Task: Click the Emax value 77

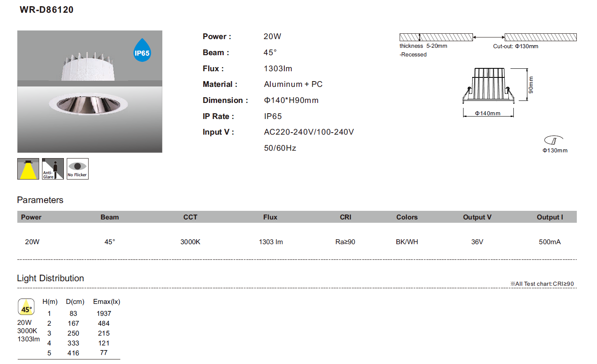Action: [104, 353]
